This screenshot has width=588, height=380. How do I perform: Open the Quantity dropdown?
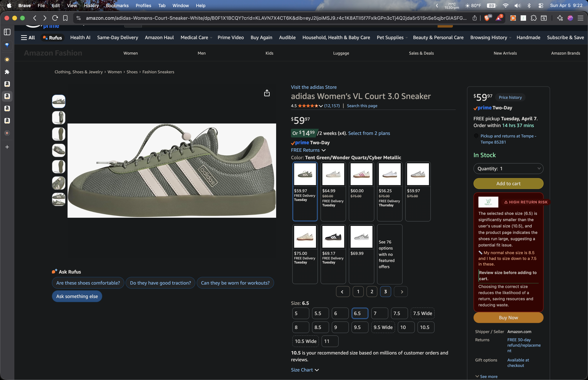(x=508, y=169)
